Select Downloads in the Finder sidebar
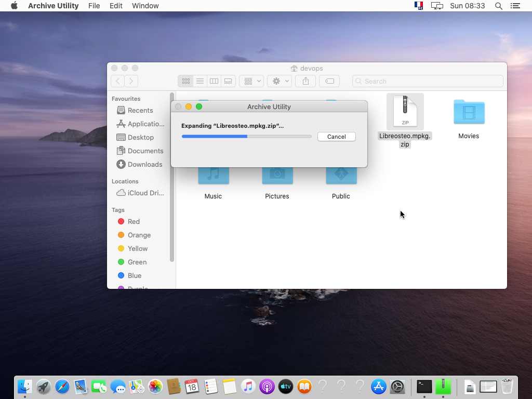 click(139, 165)
